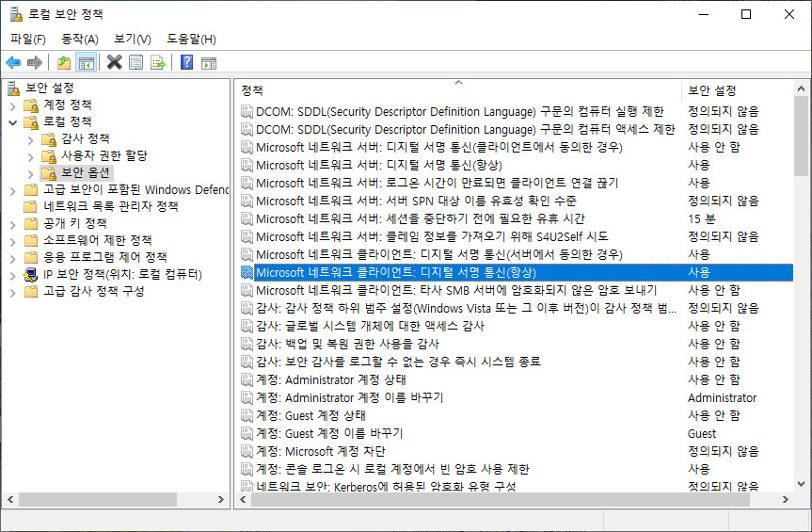Click icon of 계정: Administrator 계정 상태

click(247, 379)
